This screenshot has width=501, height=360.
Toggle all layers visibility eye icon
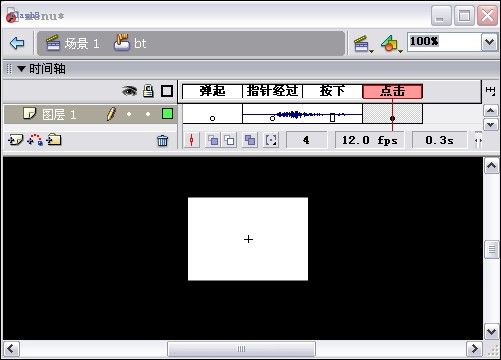[x=129, y=91]
